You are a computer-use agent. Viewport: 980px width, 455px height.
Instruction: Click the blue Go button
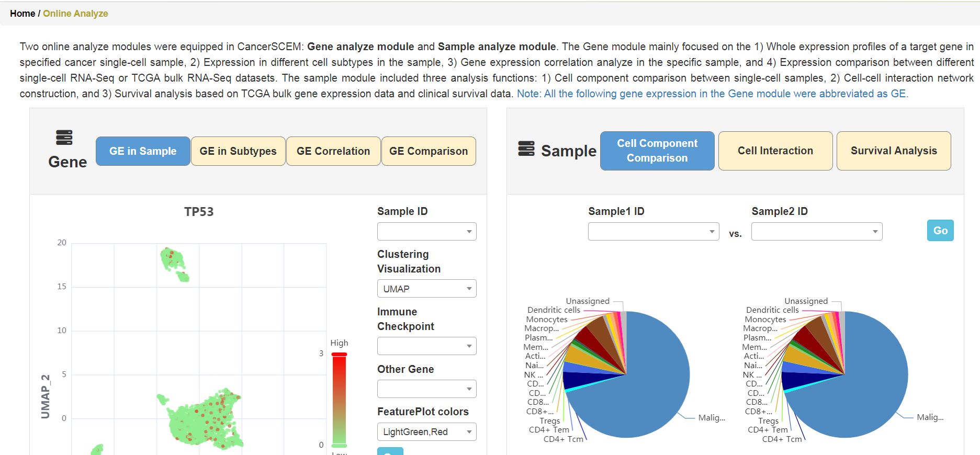[x=940, y=231]
